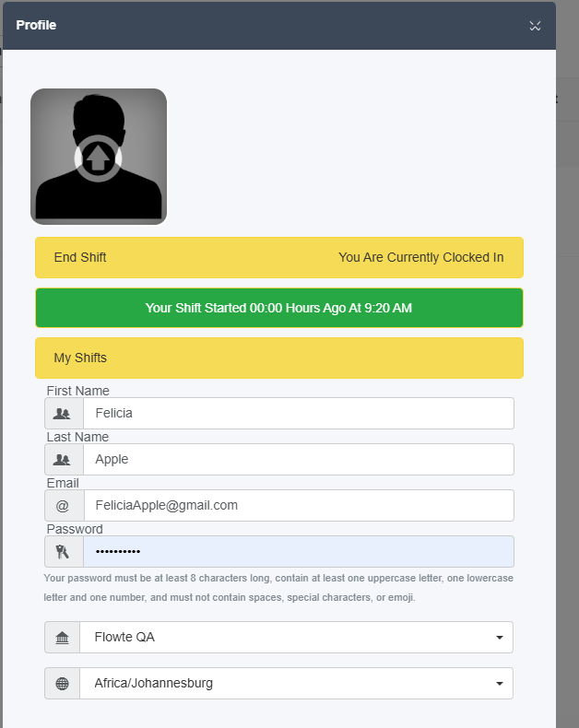Click the people icon beside First Name
This screenshot has width=579, height=728.
pos(62,413)
